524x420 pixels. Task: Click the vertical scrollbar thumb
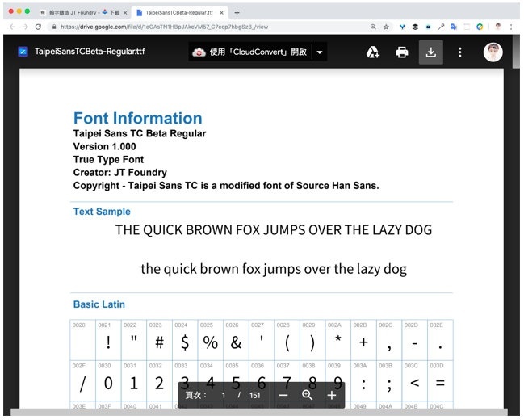(516, 52)
